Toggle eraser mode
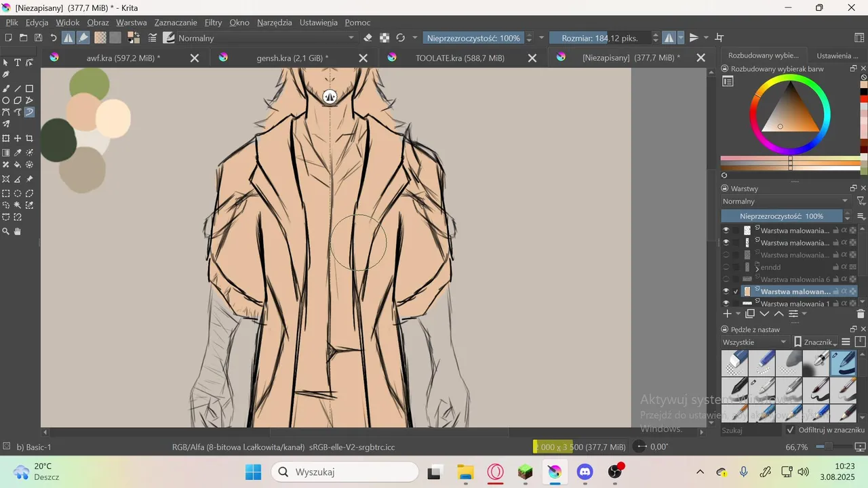Screen dimensions: 868x488 368,38
